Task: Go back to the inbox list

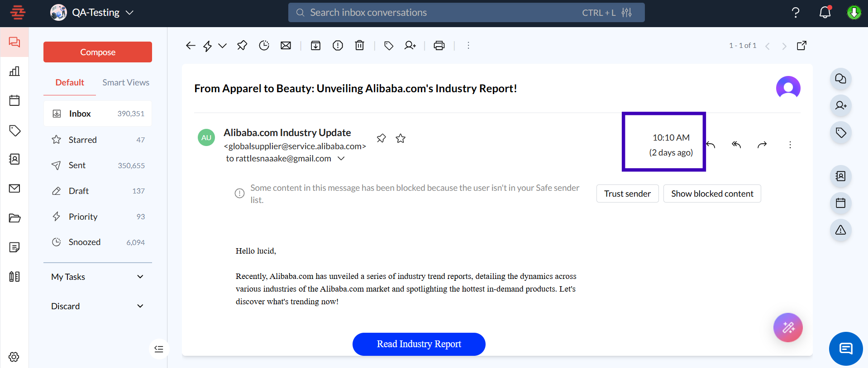Action: 191,46
